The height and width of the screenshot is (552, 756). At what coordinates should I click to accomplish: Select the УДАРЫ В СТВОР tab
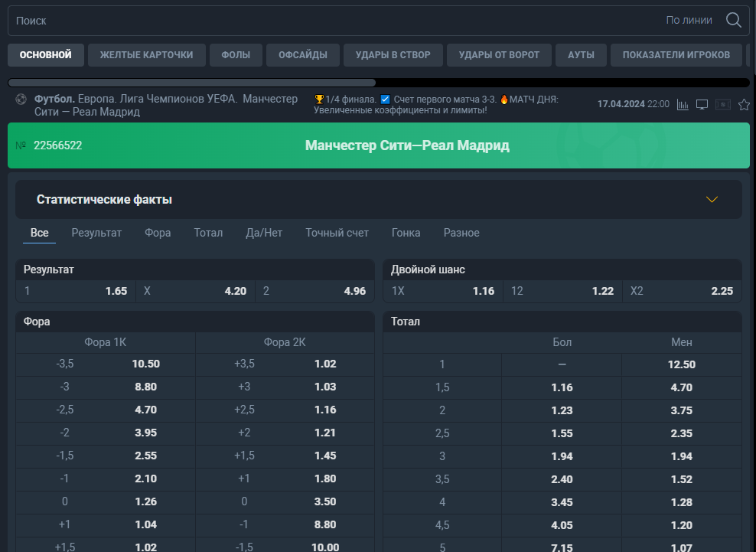pos(393,55)
